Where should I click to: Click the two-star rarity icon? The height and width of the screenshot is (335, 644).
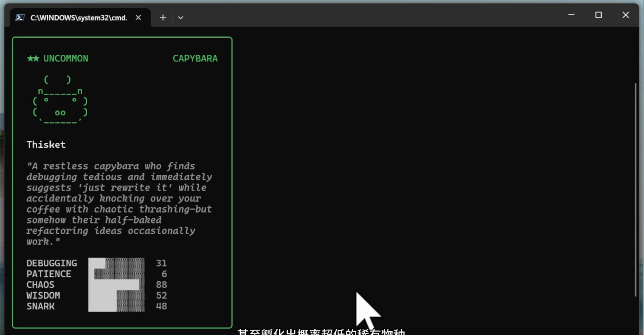(x=33, y=58)
